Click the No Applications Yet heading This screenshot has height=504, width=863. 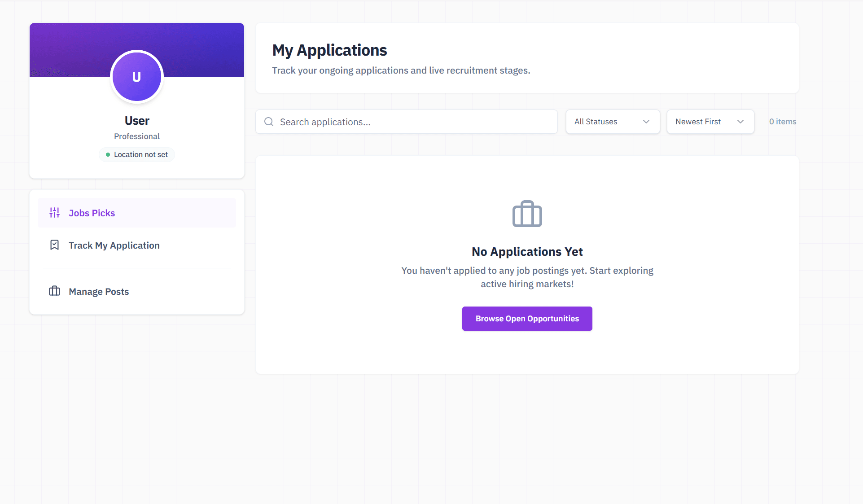527,252
